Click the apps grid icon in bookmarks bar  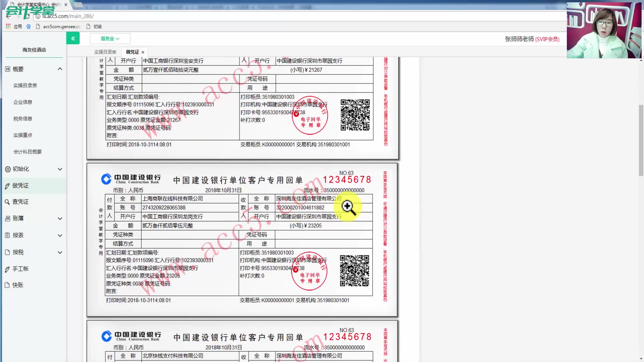(x=8, y=26)
